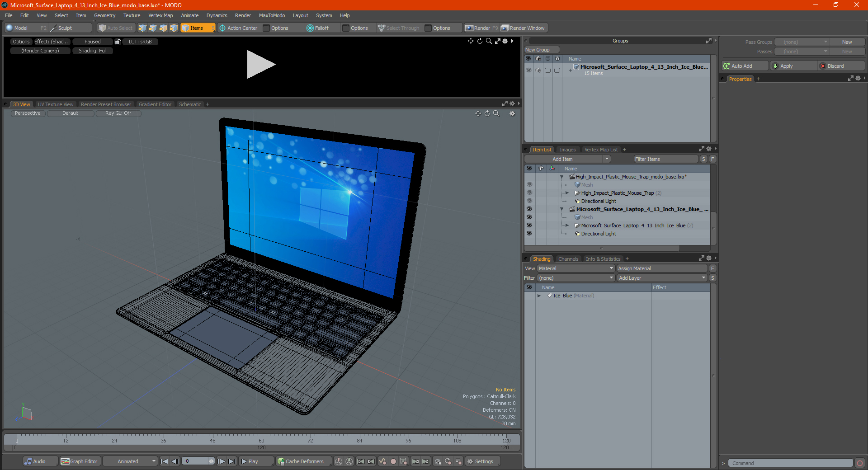Toggle visibility of Microsoft_Surface_Laptop_4_13_Inch_Ice_Blue (2) group

pos(529,226)
